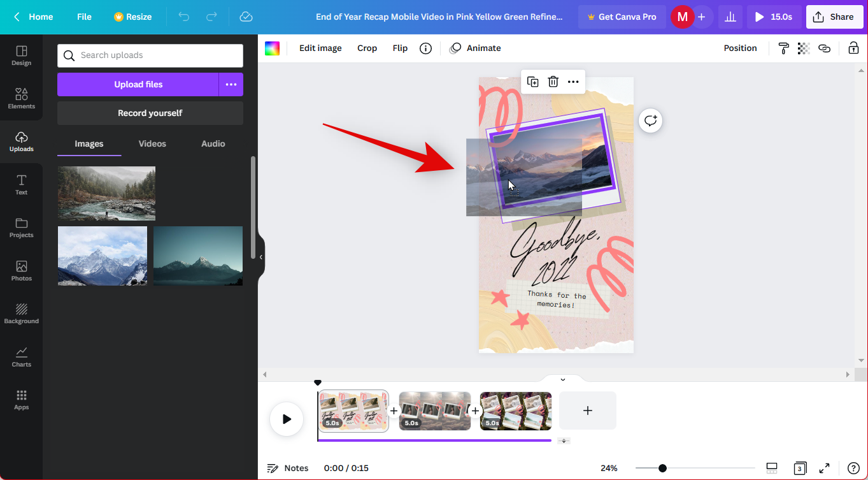Screen dimensions: 868x480
Task: Select the Flip option
Action: [x=400, y=48]
